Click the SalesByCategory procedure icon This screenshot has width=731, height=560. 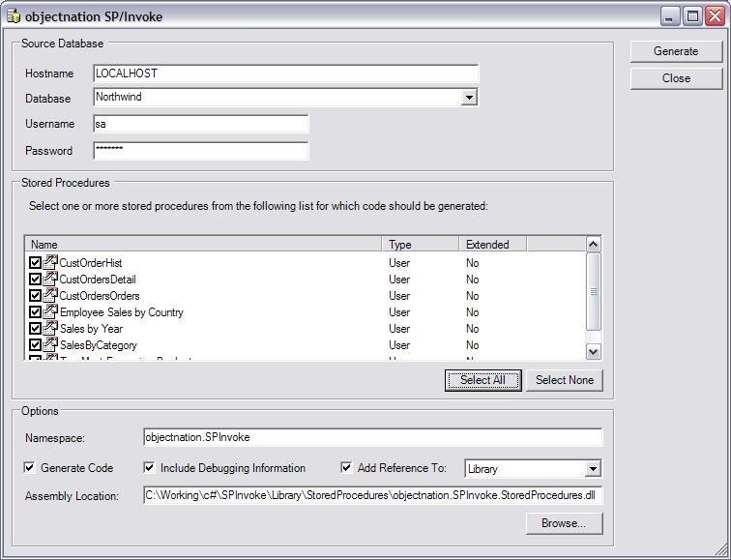[x=50, y=344]
